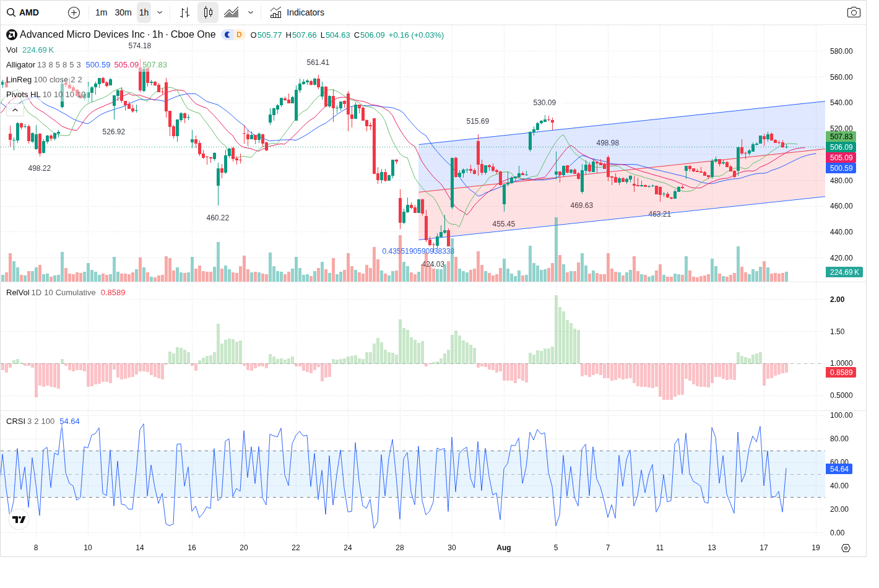Click the 530.09 pivot high label
879x588 pixels.
(x=545, y=103)
